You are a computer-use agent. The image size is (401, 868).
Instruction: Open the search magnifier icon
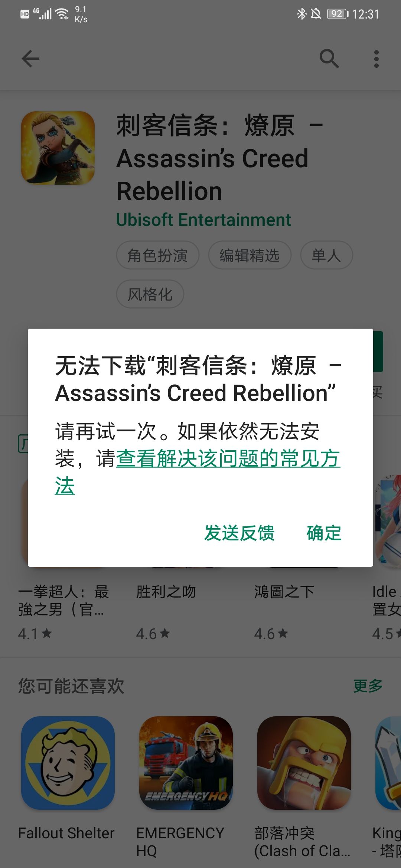pos(329,59)
